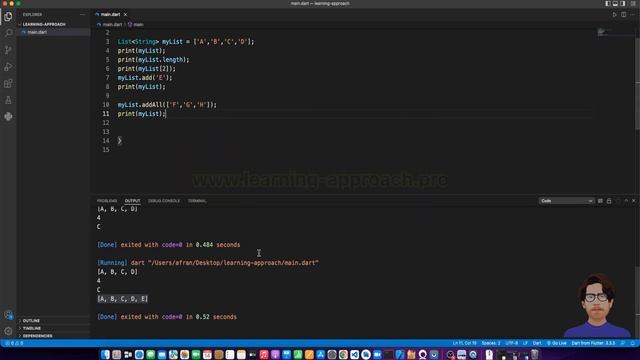Open Launchpad from the dock
Viewport: 640px width, 360px height.
(x=117, y=354)
